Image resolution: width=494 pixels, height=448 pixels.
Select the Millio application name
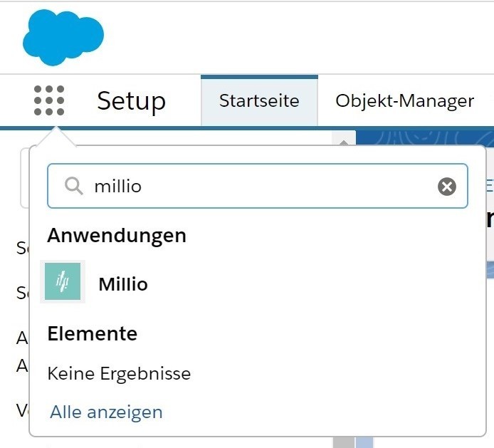coord(123,284)
